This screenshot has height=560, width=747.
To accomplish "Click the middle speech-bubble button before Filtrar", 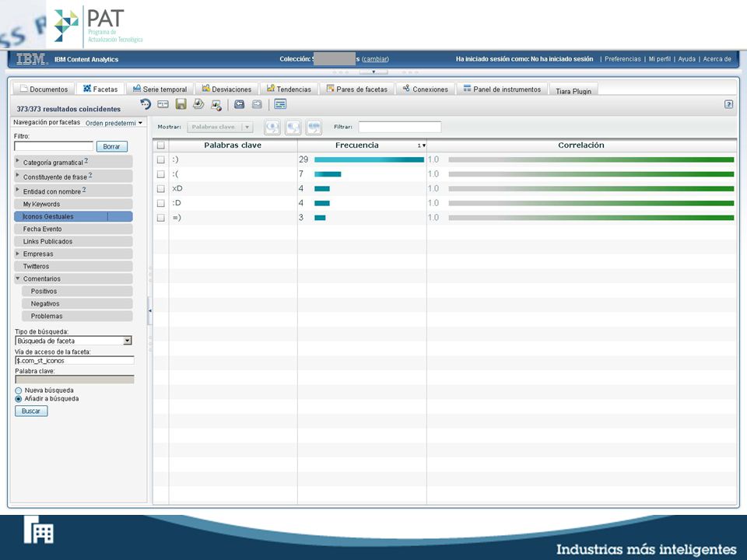I will click(x=293, y=127).
